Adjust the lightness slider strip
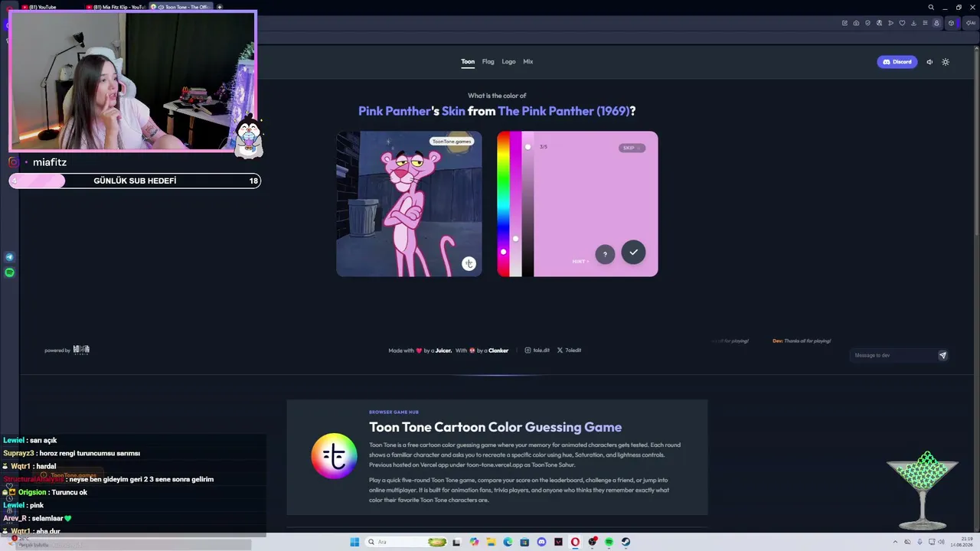This screenshot has width=980, height=551. [528, 204]
